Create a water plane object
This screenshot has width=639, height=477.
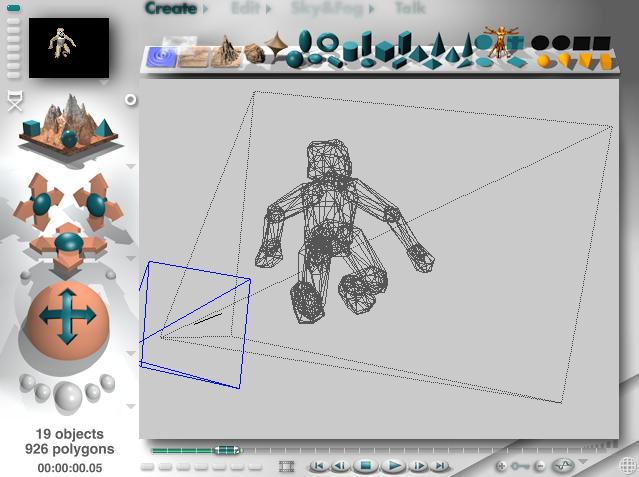click(160, 57)
